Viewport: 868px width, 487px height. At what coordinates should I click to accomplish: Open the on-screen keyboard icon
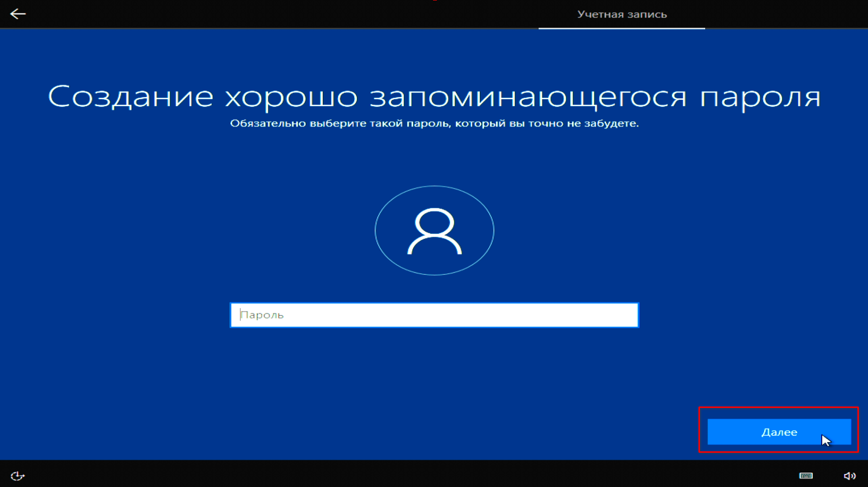(x=806, y=476)
